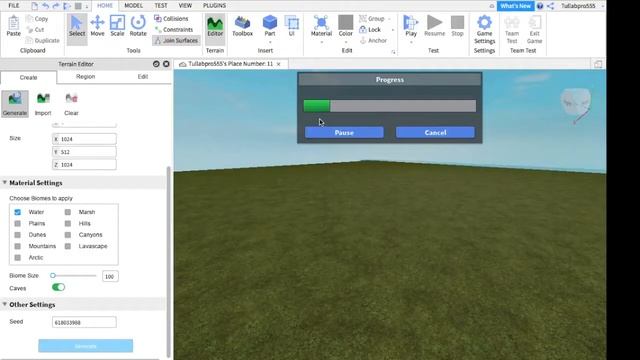Screen dimensions: 640x360
Task: Click the Resume test button
Action: (x=434, y=26)
